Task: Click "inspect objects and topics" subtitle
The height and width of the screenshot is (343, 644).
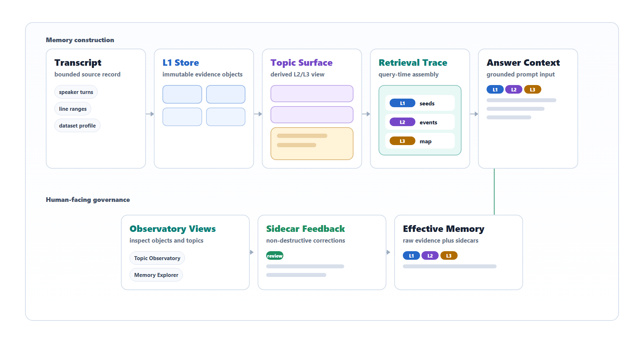Action: point(166,240)
